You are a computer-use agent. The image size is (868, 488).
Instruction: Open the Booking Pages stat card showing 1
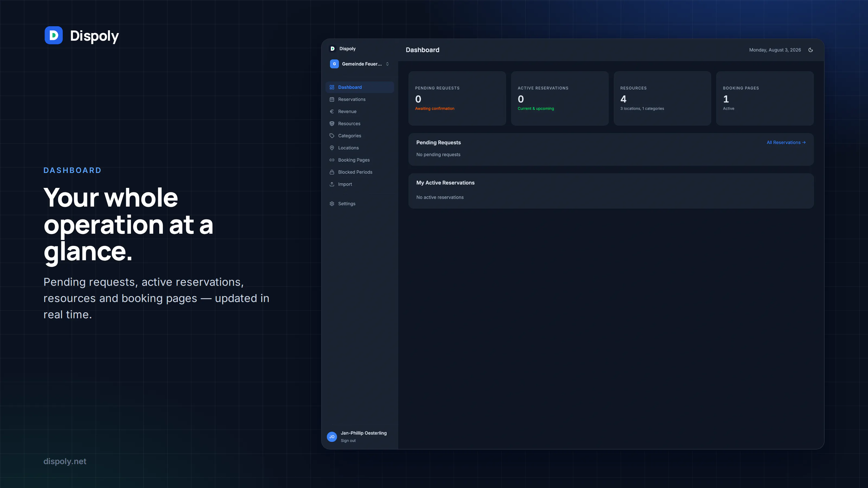pyautogui.click(x=765, y=98)
